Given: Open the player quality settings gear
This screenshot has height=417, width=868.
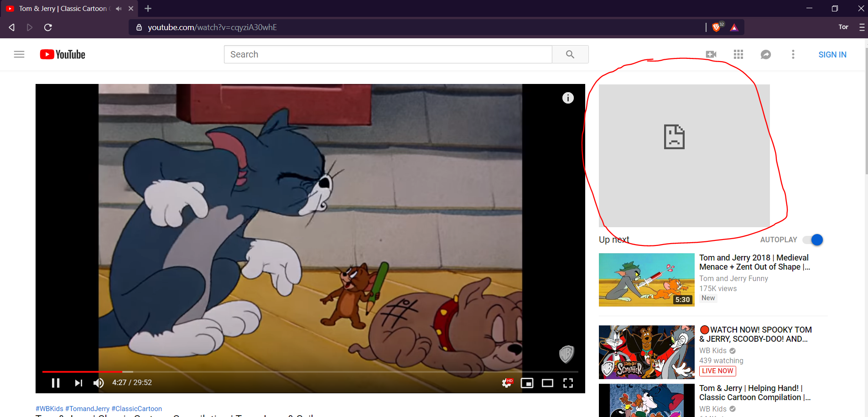Looking at the screenshot, I should (x=507, y=383).
